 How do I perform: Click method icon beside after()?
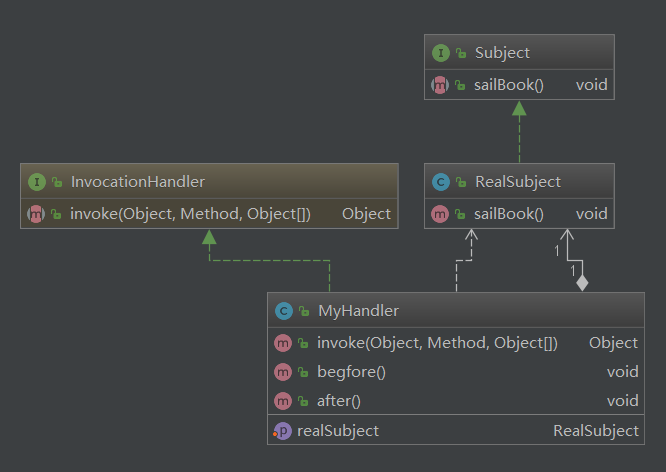[x=283, y=401]
